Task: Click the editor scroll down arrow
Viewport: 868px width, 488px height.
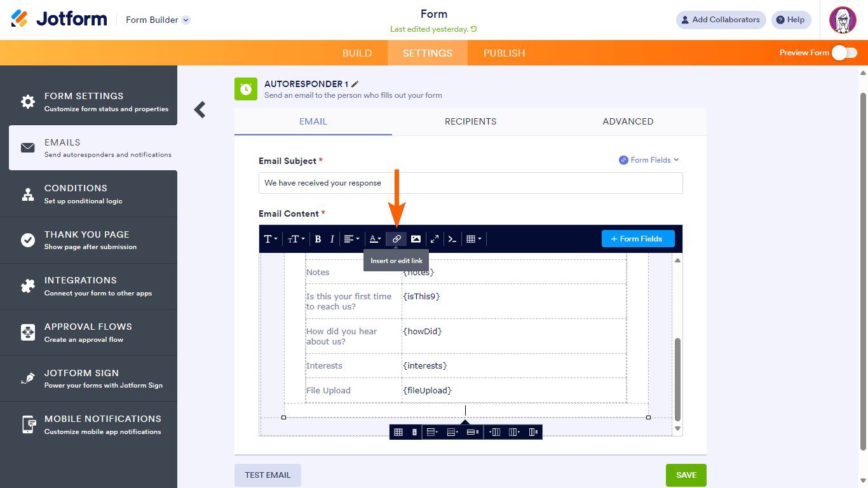Action: pos(677,429)
